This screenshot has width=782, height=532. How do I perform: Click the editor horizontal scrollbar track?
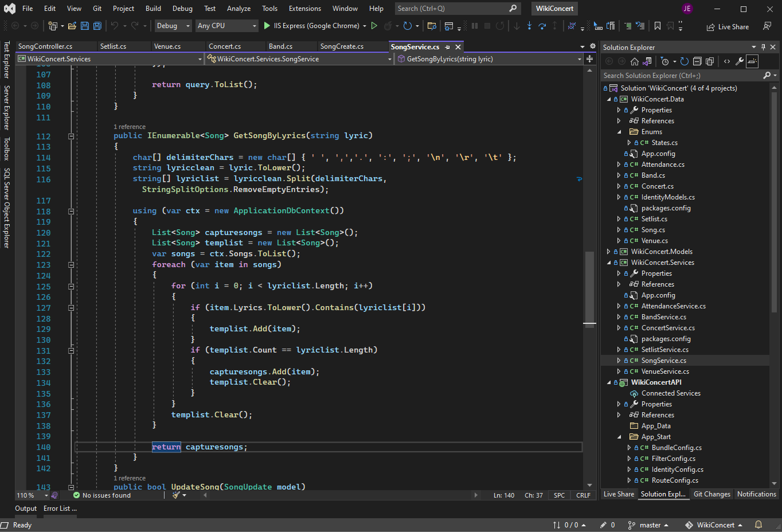(x=340, y=495)
